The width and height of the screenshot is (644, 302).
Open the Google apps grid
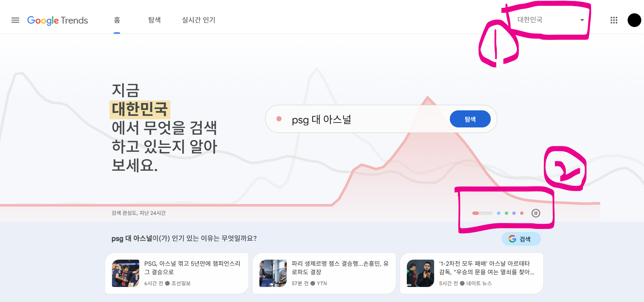click(614, 20)
